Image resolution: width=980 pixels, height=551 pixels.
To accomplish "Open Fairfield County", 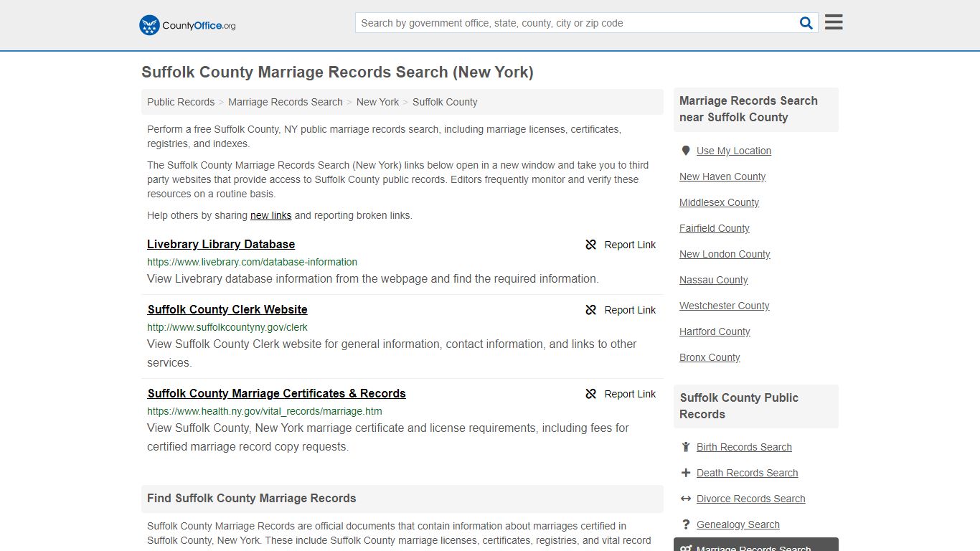I will tap(715, 228).
